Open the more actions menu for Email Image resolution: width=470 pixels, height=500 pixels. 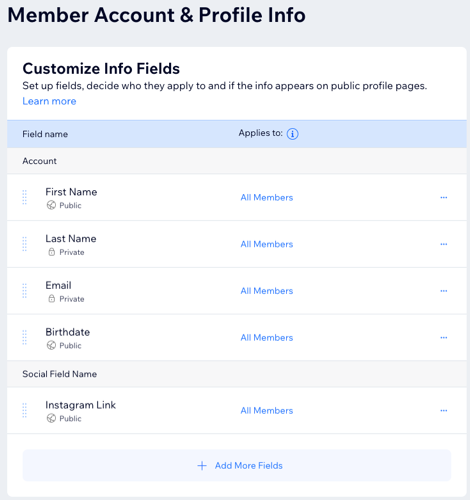point(443,291)
